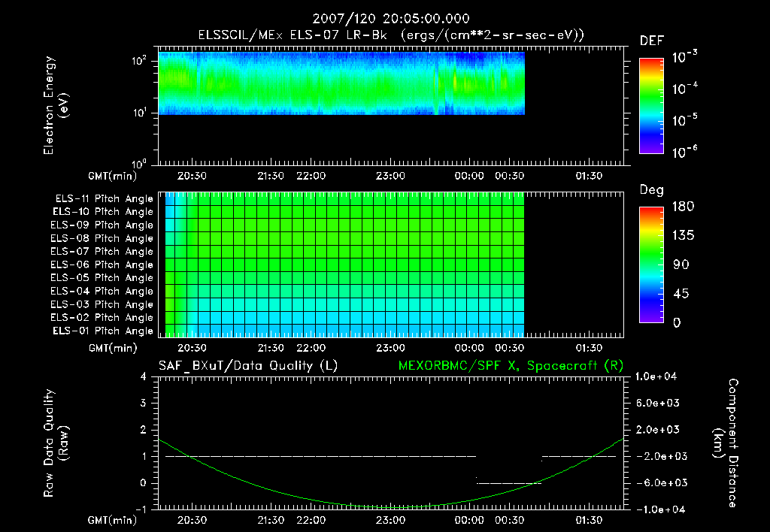Click the 01:30 tick under the spectrogram
The height and width of the screenshot is (532, 770).
[589, 176]
